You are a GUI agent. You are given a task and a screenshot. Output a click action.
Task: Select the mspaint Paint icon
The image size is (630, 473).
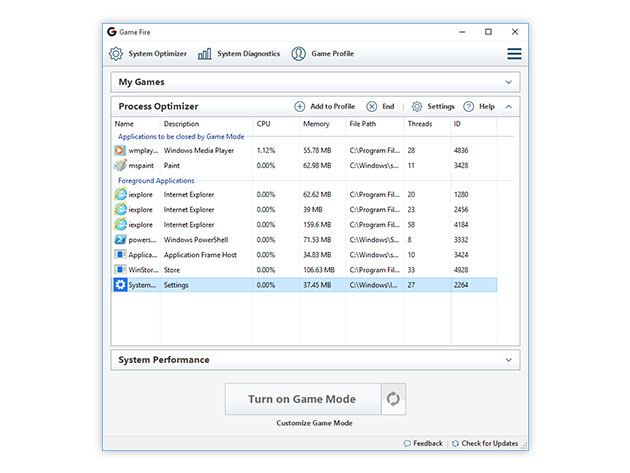120,165
